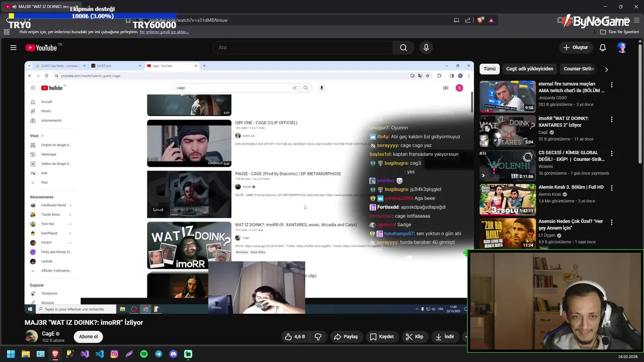Open options for Alemin Kıralı 3. Bölüm

click(x=612, y=188)
